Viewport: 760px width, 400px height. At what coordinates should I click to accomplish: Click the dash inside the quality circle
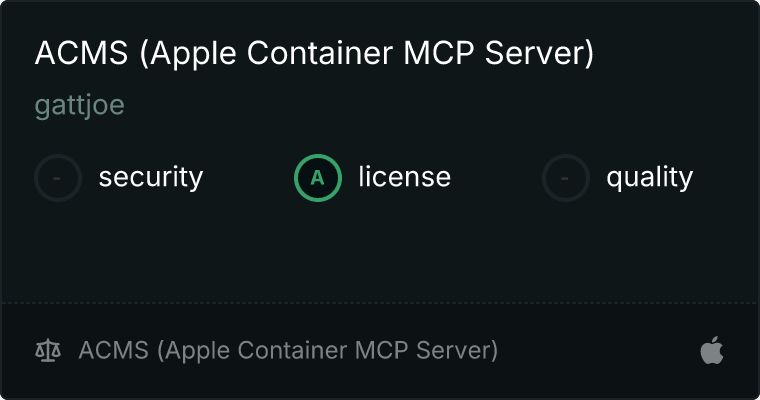565,178
